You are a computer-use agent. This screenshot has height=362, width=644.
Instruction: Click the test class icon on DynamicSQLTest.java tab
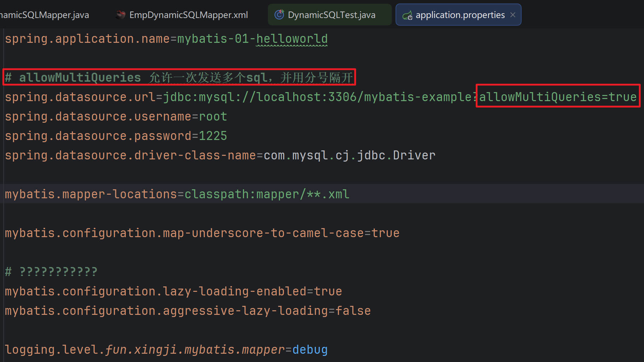pyautogui.click(x=279, y=14)
